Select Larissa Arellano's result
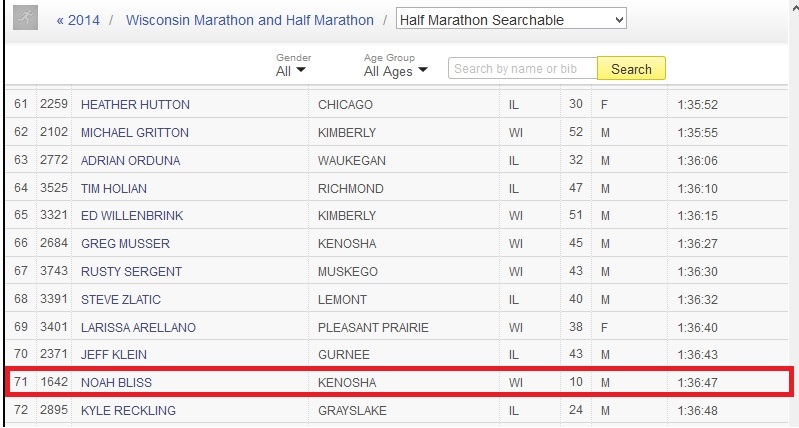Viewport: 799px width, 428px height. [x=138, y=327]
